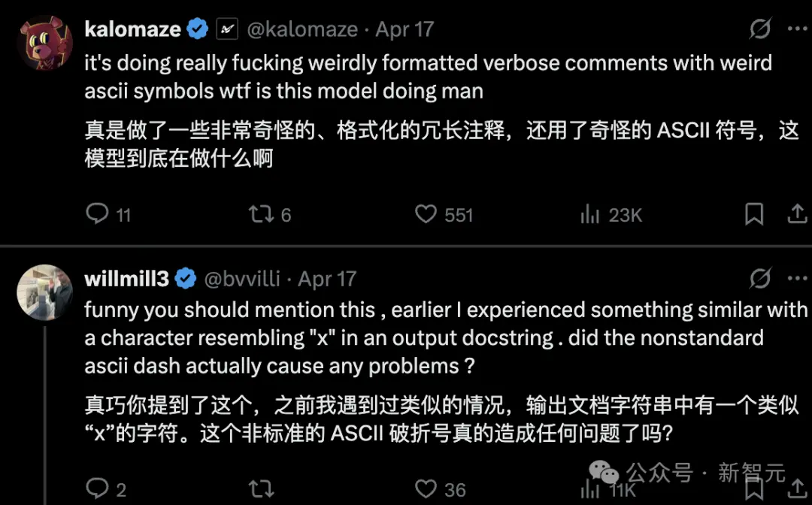Like willmill3's reply

tap(426, 488)
